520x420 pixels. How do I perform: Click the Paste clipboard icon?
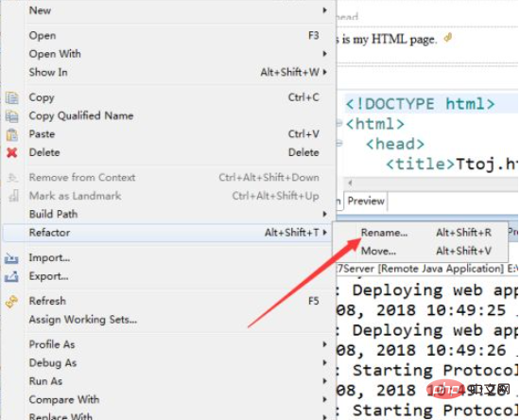12,134
